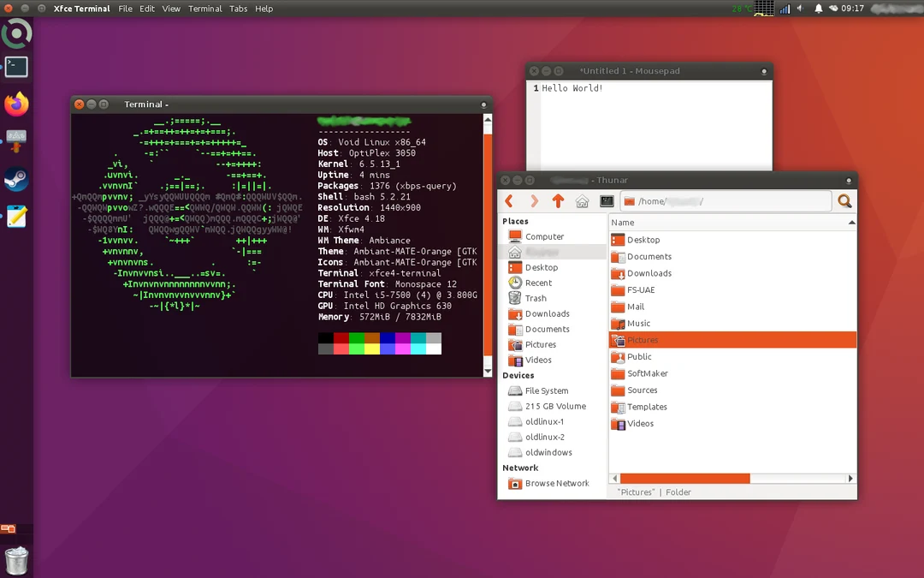Click the network signal indicator in the panel
Image resolution: width=924 pixels, height=578 pixels.
point(785,9)
